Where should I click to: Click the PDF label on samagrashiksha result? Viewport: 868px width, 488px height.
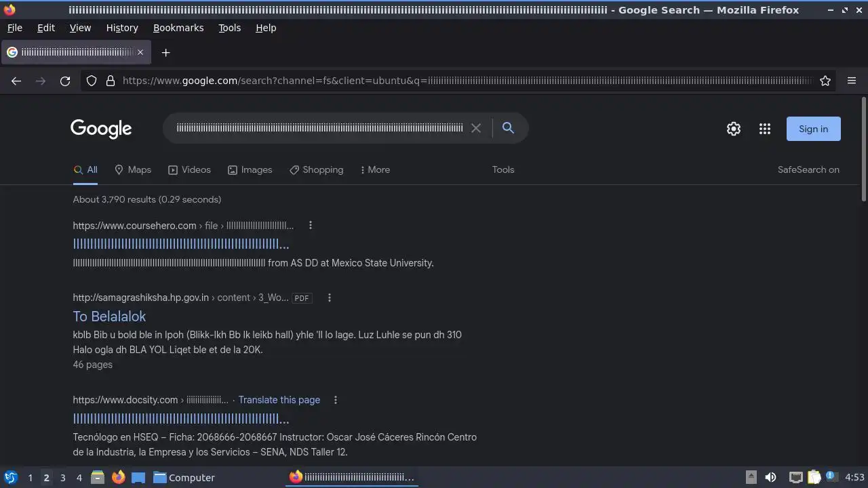coord(302,298)
